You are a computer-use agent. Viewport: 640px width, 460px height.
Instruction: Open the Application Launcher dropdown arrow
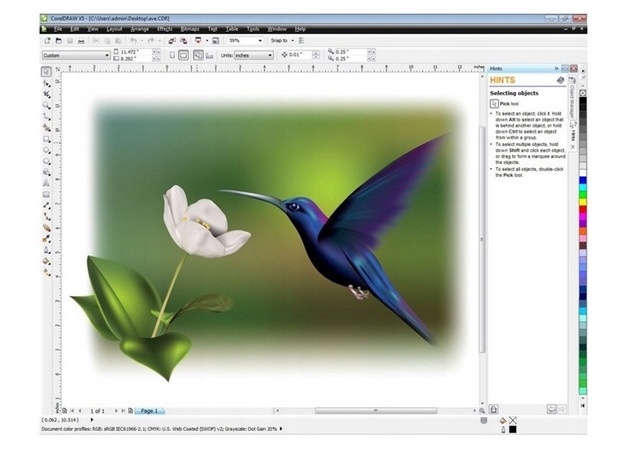(x=207, y=41)
